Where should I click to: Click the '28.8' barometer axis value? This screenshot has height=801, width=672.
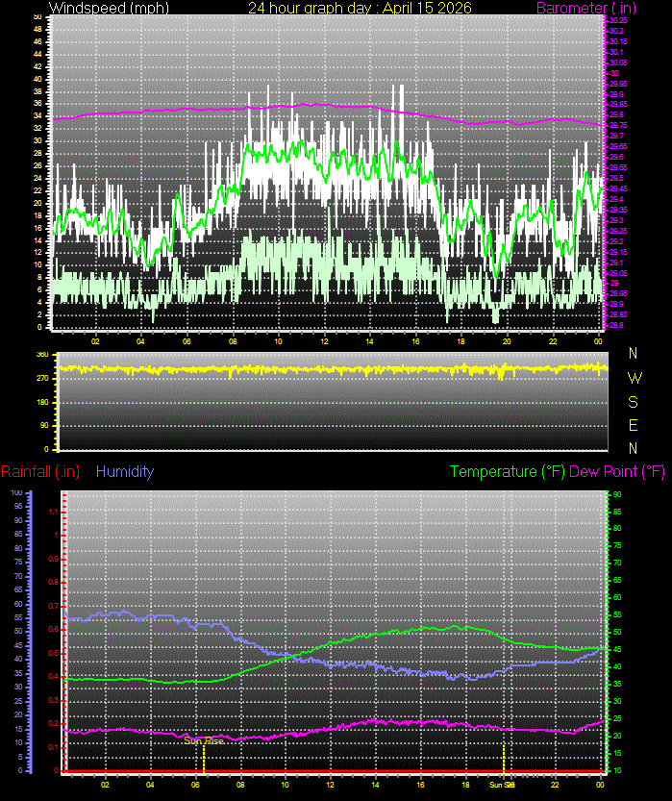tap(616, 325)
